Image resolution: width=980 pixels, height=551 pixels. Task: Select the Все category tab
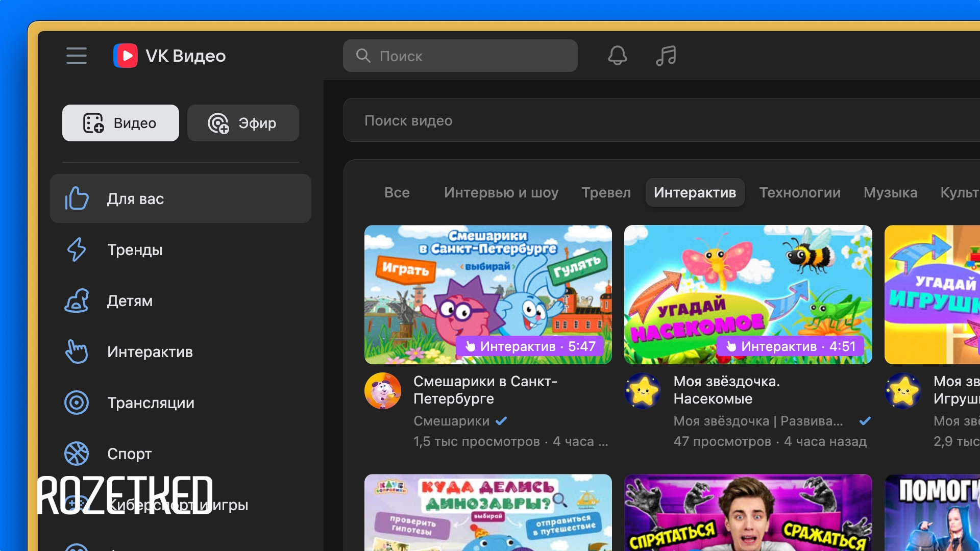click(x=397, y=192)
